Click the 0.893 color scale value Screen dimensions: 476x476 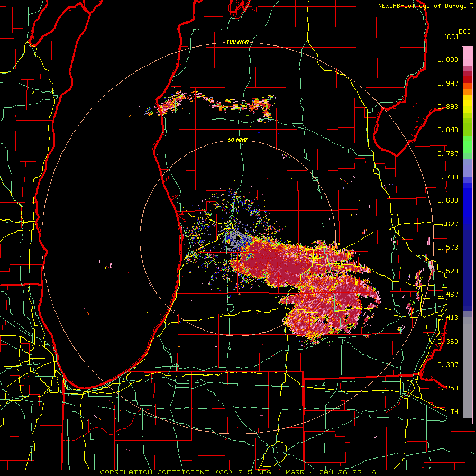tap(448, 106)
